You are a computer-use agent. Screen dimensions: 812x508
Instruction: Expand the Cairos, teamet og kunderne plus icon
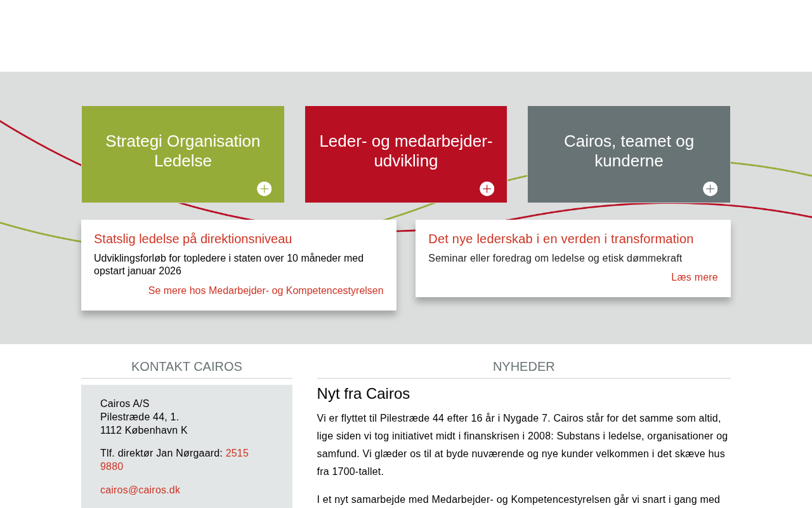(x=710, y=189)
